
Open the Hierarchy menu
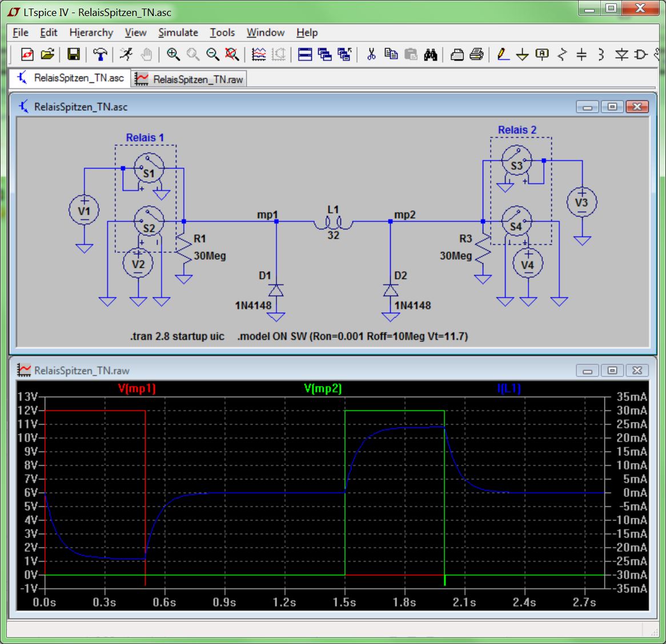(x=91, y=33)
